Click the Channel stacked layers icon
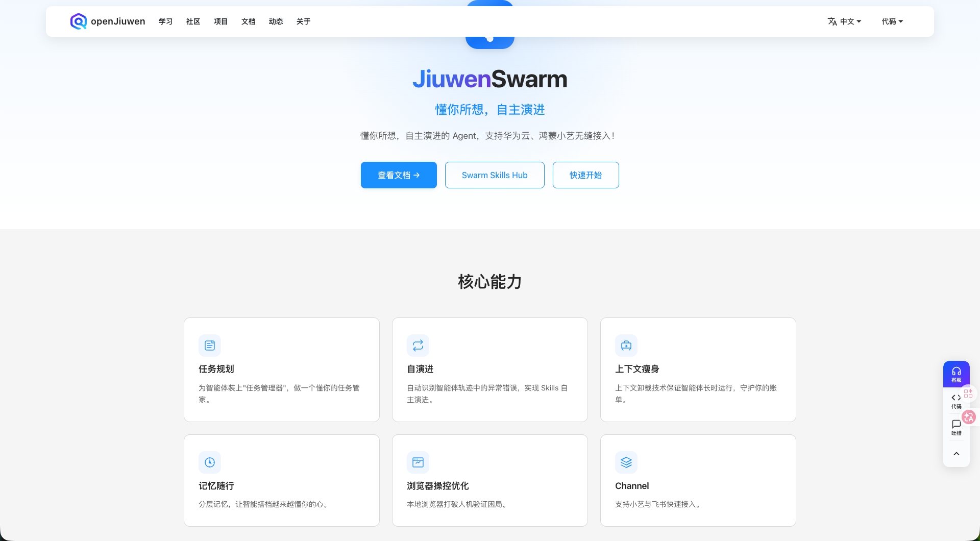Image resolution: width=980 pixels, height=541 pixels. (626, 462)
